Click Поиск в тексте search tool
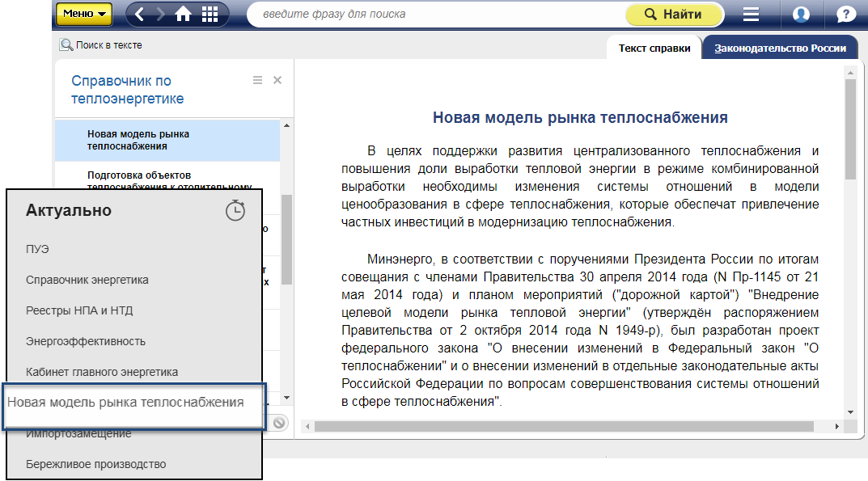The width and height of the screenshot is (868, 481). [x=101, y=45]
